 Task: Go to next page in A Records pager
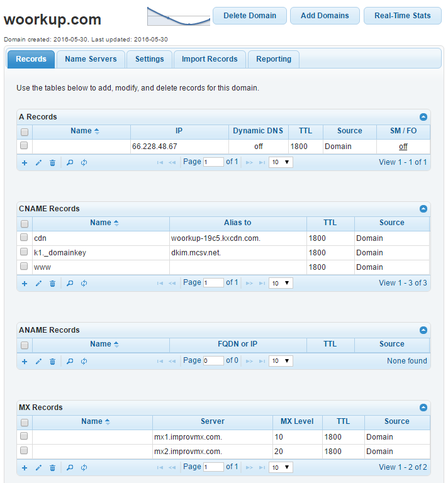click(x=250, y=162)
